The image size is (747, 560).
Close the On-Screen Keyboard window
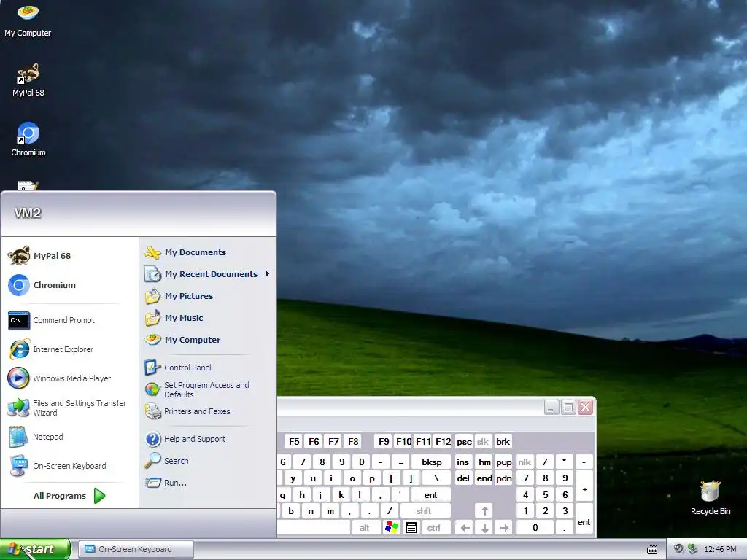coord(586,407)
